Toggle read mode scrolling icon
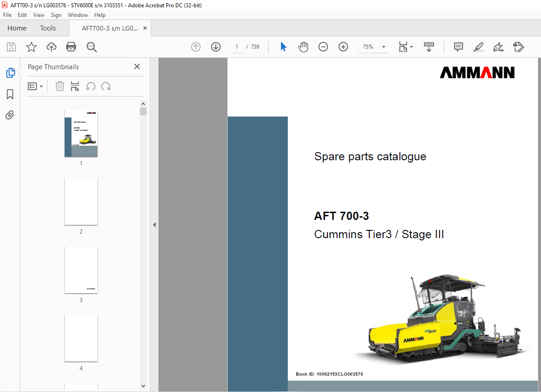 point(429,47)
